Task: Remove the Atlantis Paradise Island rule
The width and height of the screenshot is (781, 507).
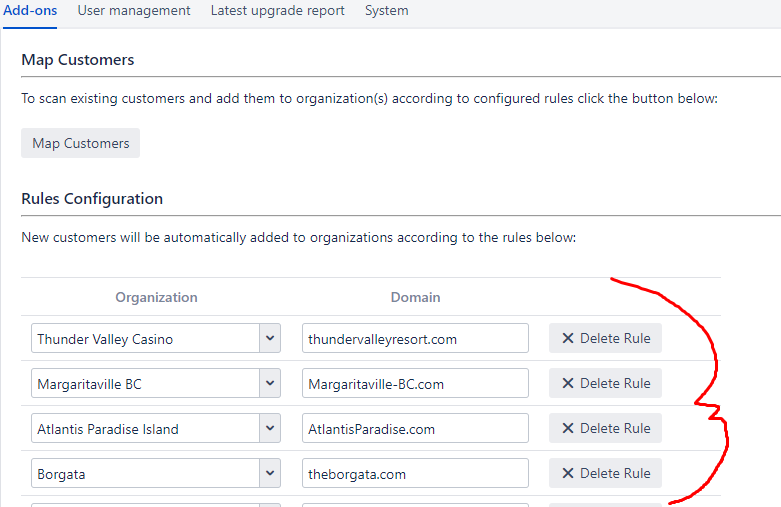Action: coord(605,429)
